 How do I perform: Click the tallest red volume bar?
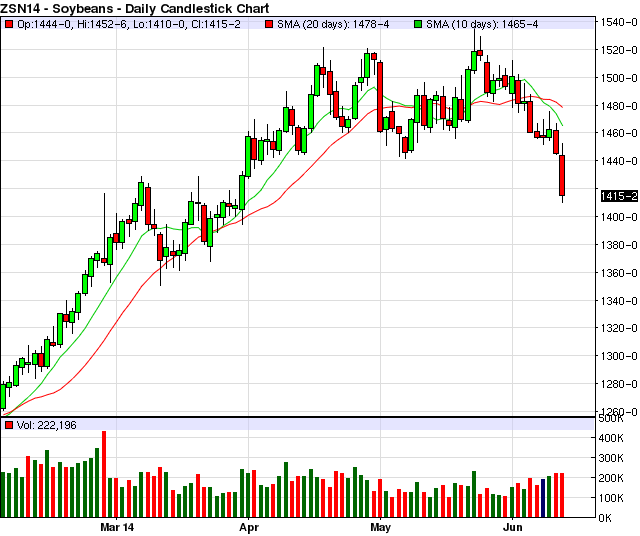(x=104, y=474)
